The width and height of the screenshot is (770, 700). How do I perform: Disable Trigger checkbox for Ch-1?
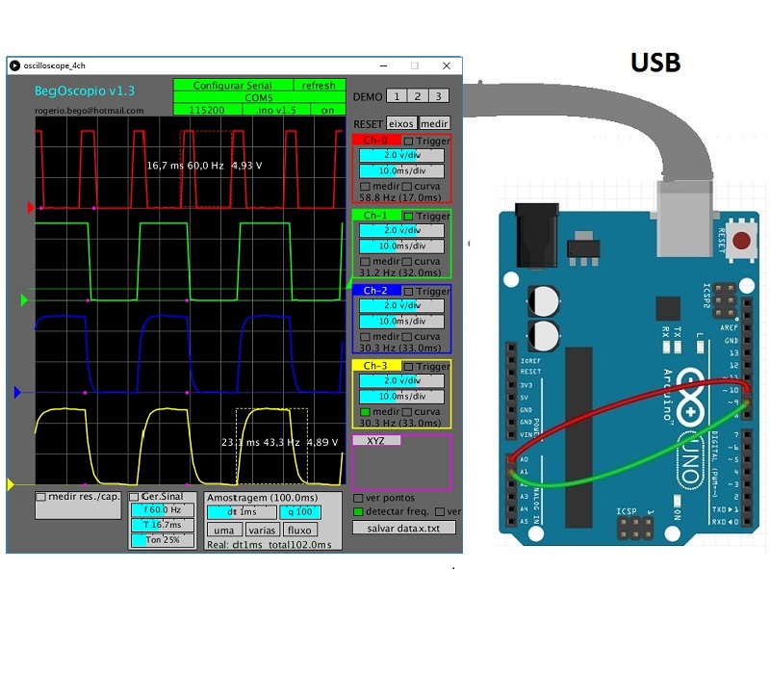[408, 216]
